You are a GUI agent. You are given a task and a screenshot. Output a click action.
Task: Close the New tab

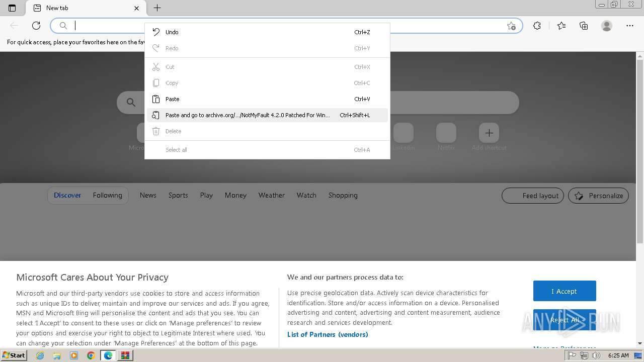[136, 8]
